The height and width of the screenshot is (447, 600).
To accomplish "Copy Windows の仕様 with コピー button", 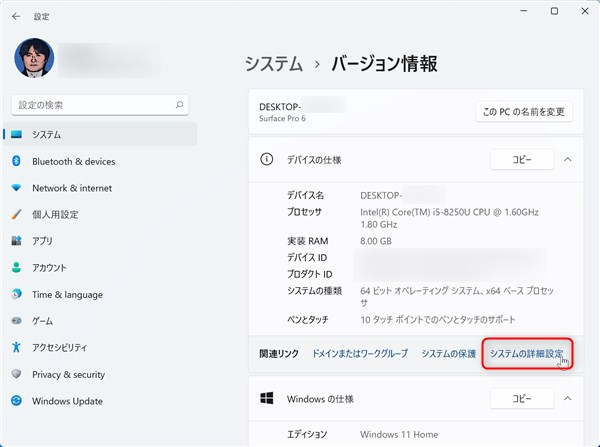I will 522,398.
